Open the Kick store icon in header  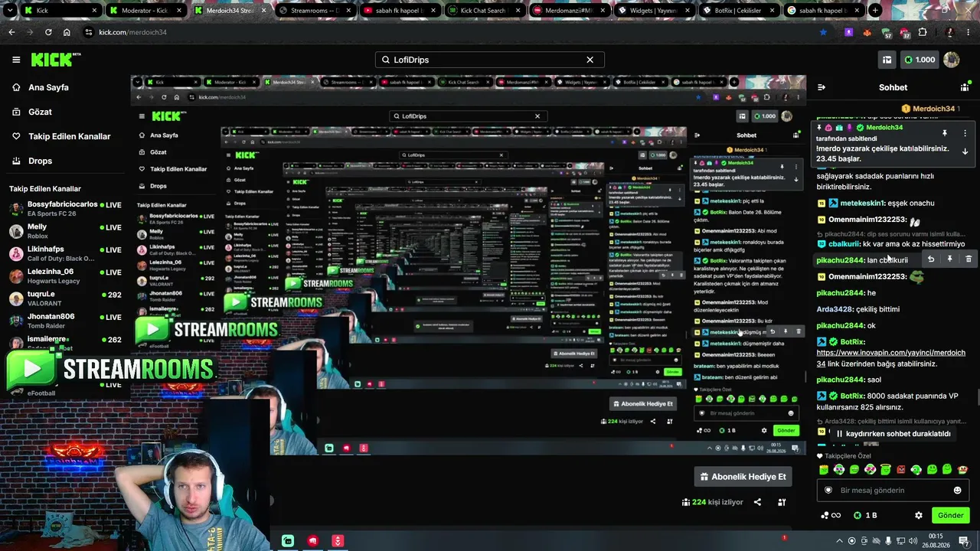click(887, 60)
